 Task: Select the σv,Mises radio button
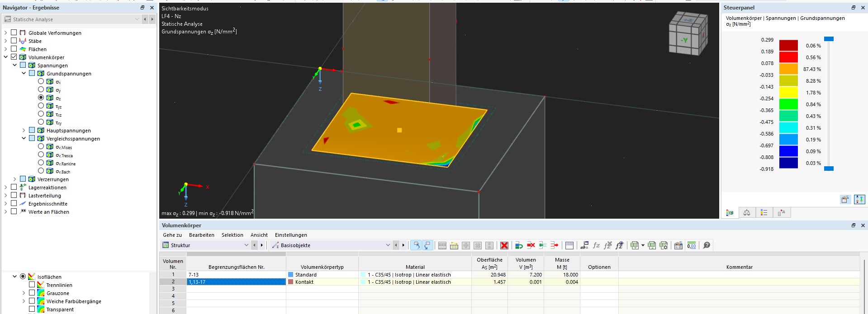pos(41,146)
